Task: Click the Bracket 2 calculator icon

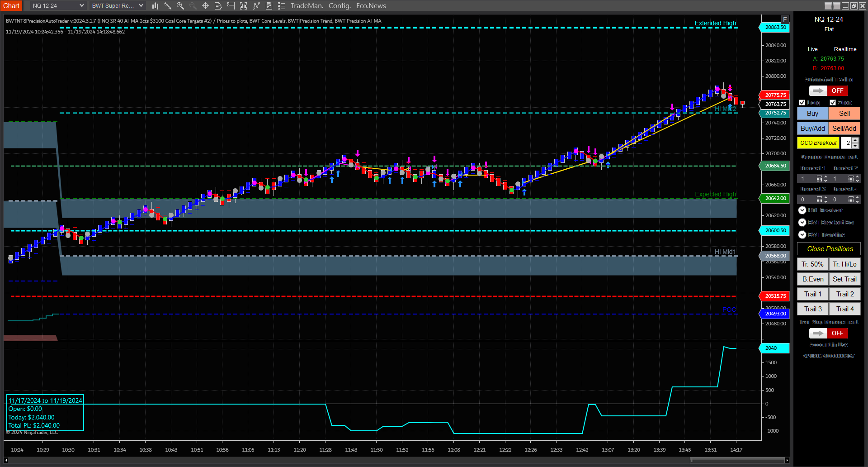Action: point(851,179)
